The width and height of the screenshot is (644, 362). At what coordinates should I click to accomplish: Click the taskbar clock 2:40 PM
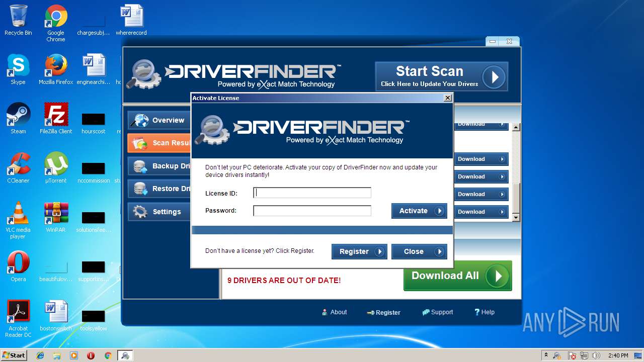618,355
